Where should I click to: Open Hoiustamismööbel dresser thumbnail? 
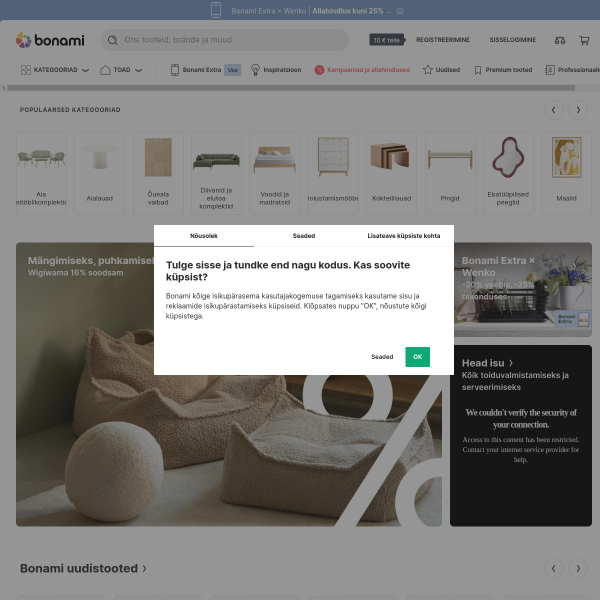click(x=333, y=173)
